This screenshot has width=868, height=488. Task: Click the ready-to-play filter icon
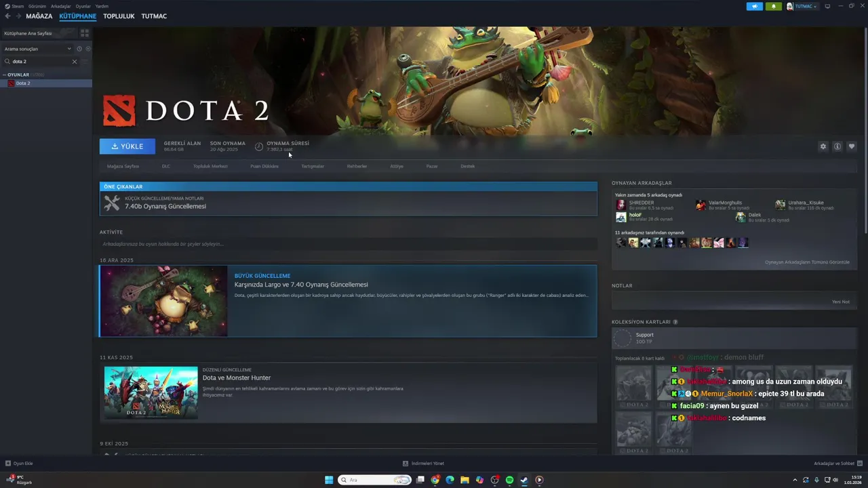pyautogui.click(x=88, y=49)
